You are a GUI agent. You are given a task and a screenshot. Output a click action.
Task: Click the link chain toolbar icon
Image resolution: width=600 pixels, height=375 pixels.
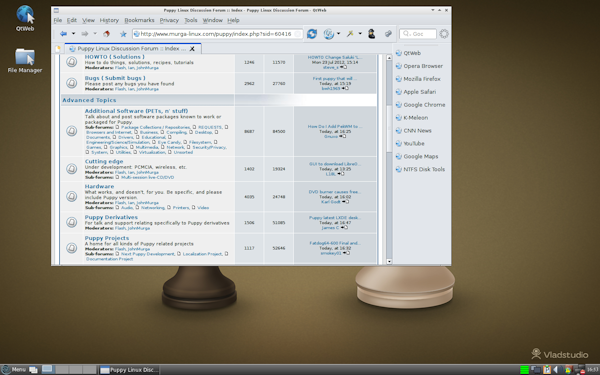tap(388, 34)
